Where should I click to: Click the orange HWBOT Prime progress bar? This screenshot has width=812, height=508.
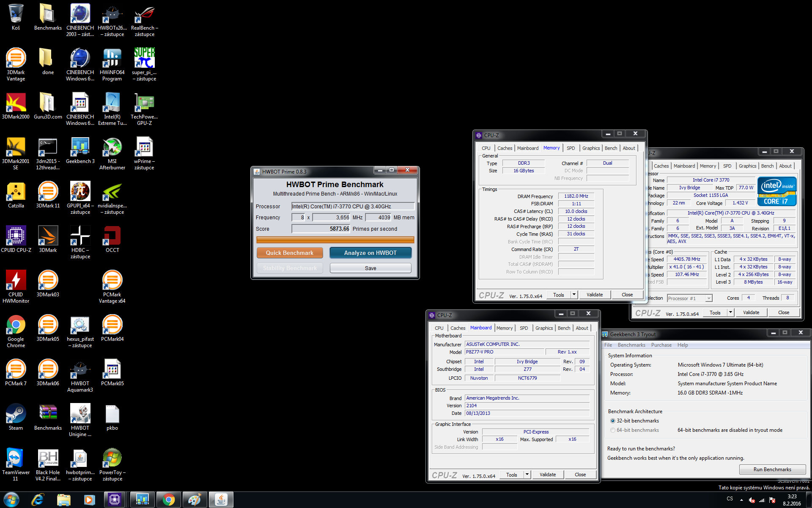(x=335, y=240)
